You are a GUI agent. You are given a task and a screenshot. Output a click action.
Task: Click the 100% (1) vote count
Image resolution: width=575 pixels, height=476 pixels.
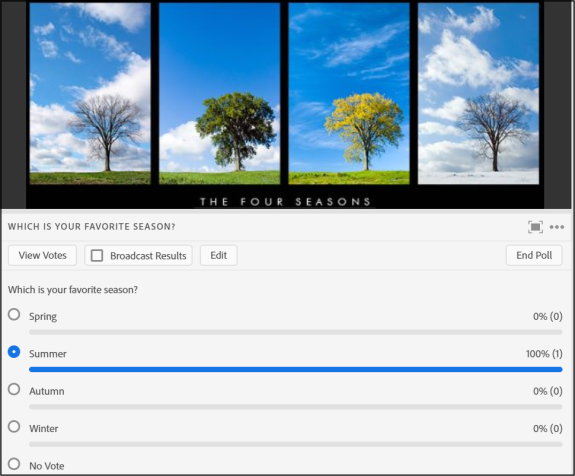click(x=544, y=354)
